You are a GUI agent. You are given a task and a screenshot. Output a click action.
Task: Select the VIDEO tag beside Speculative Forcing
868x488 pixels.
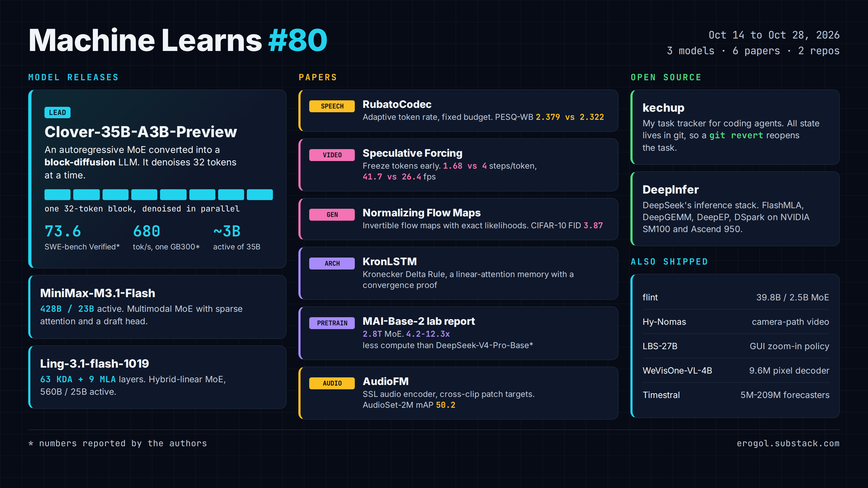pyautogui.click(x=332, y=155)
